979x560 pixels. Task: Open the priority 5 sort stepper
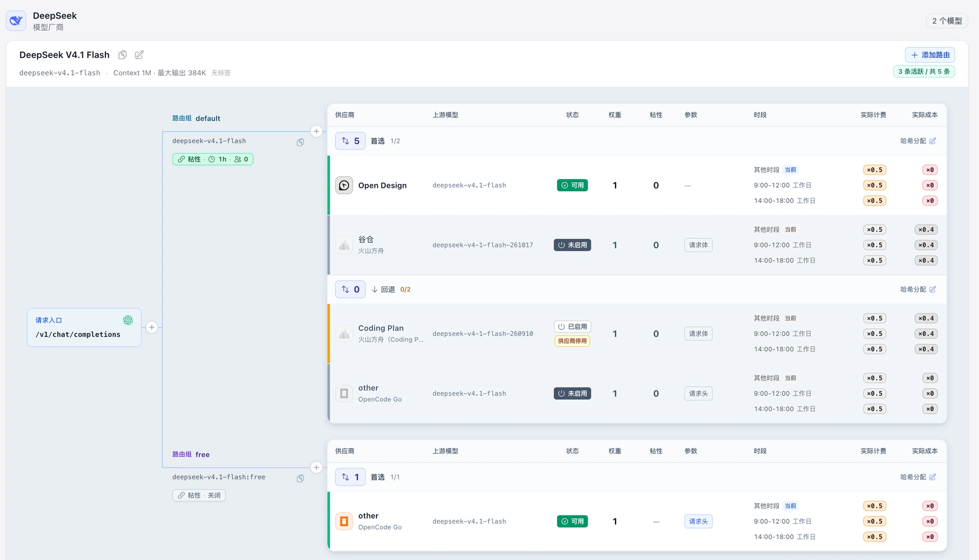click(350, 141)
